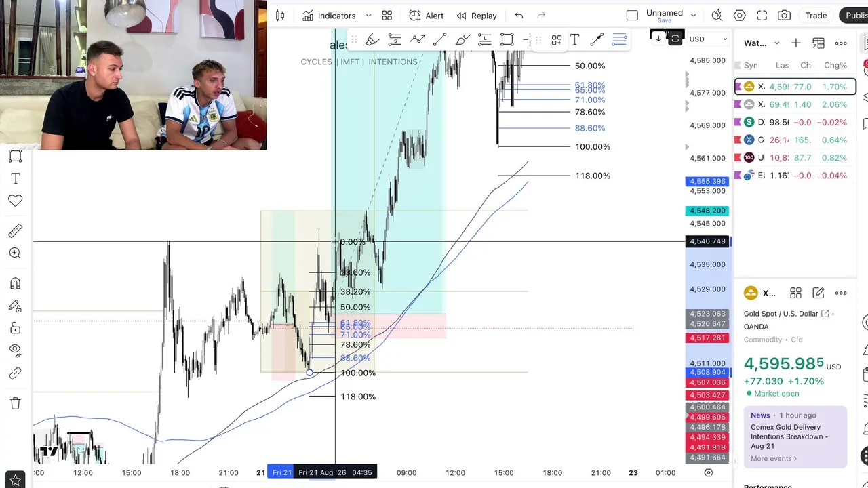Select watchlist row with 2.06% change
The height and width of the screenshot is (488, 868).
point(795,104)
